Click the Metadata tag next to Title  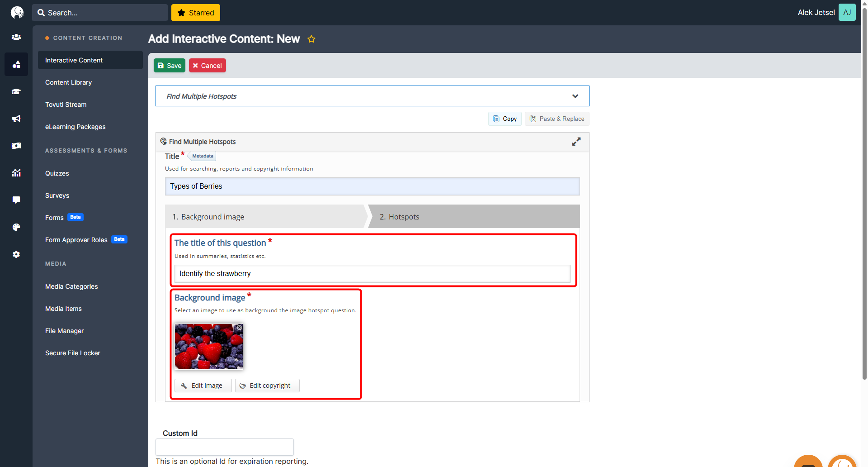click(202, 156)
